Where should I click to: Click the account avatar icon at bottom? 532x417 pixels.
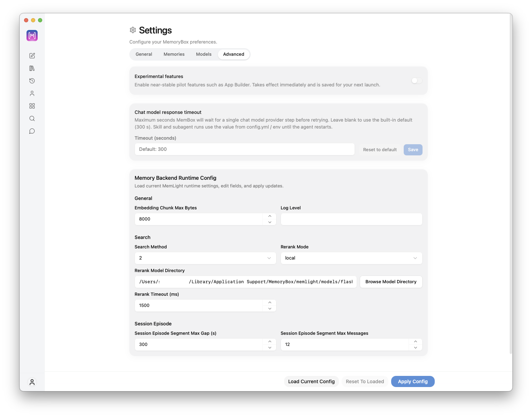pyautogui.click(x=32, y=382)
